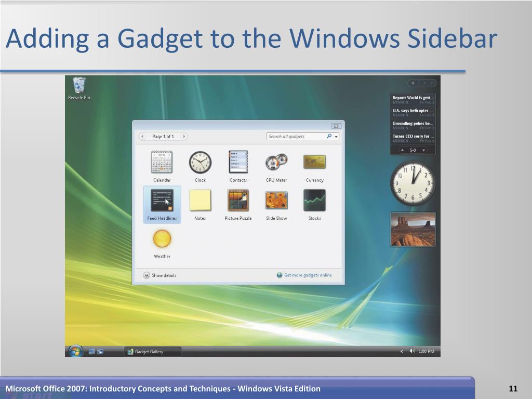
Task: Select the Slide Show gadget icon
Action: point(276,200)
